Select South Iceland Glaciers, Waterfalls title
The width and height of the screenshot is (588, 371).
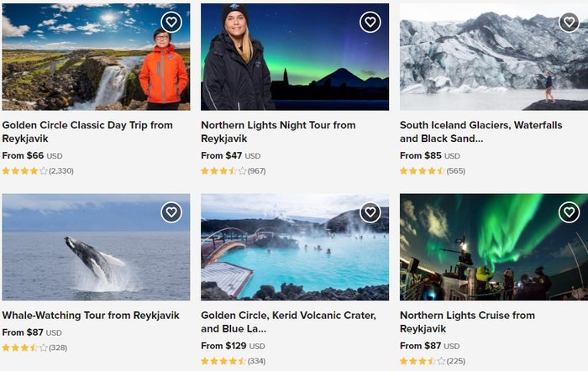480,132
